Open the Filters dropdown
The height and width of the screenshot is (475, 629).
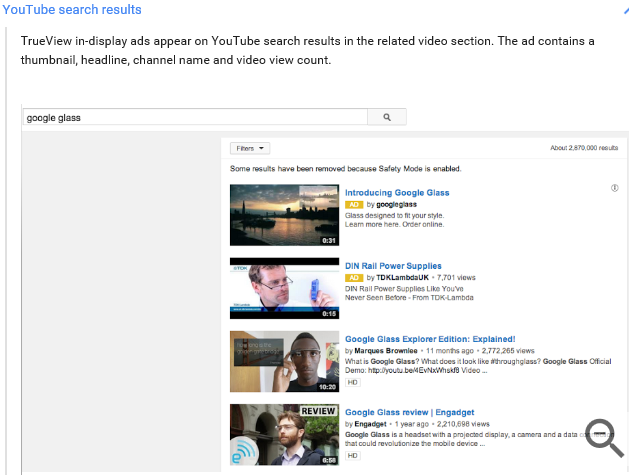click(250, 148)
